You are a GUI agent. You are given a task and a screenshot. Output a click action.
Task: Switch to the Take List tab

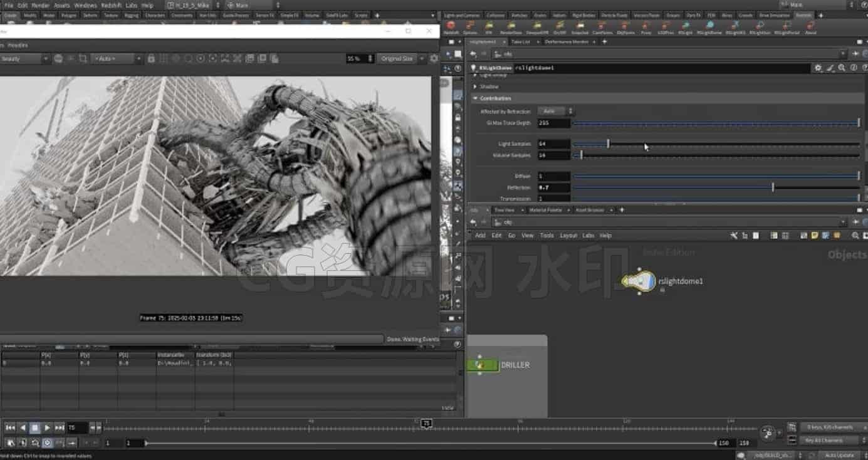click(520, 41)
